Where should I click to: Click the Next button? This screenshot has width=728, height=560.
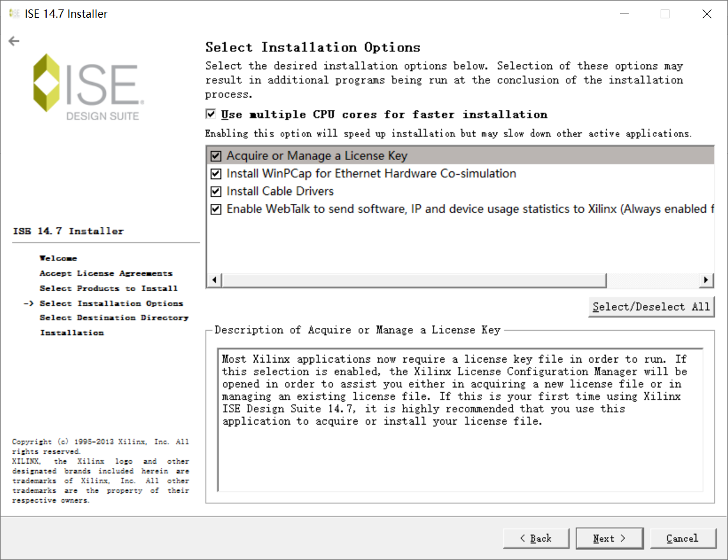(609, 538)
